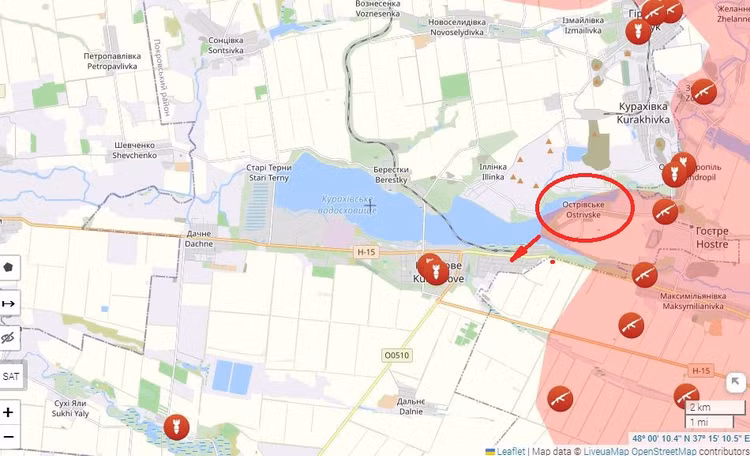Click rifle marker above Maksymilianivka

point(644,275)
